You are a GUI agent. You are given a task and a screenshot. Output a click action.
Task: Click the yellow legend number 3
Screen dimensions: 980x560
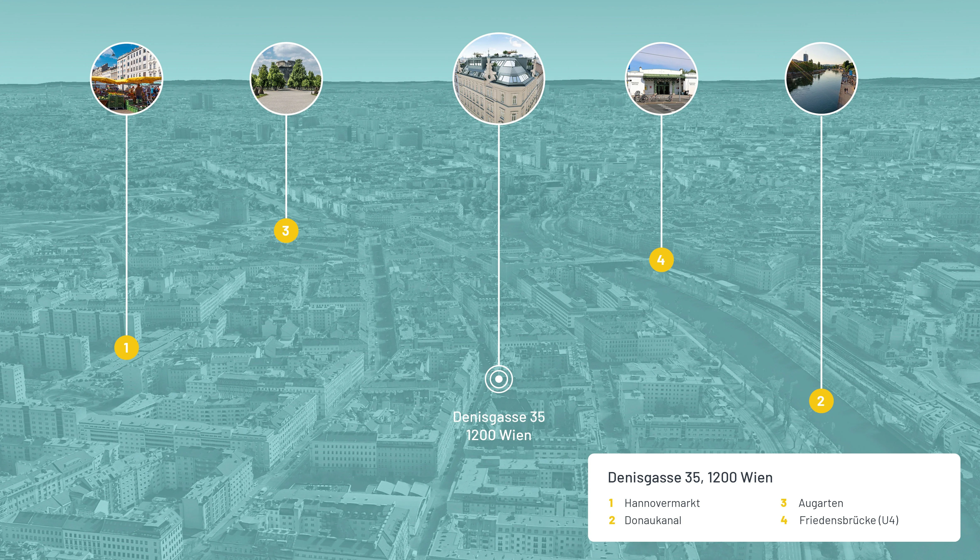pos(784,503)
